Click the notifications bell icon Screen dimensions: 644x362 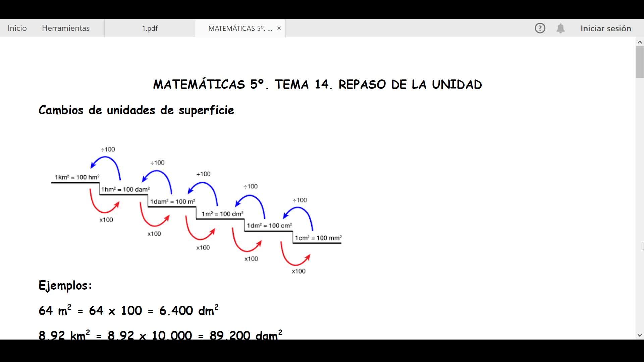(x=560, y=28)
